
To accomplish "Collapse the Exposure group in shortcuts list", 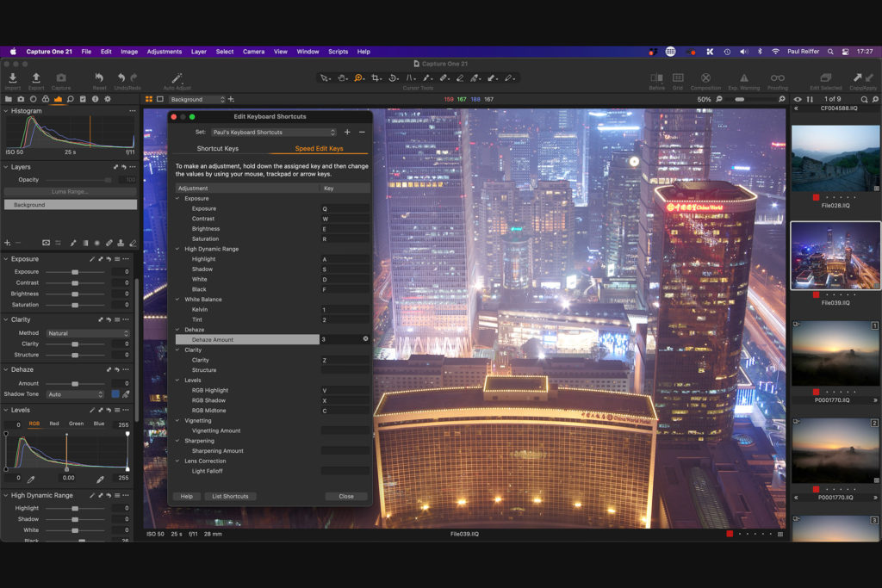I will (177, 198).
